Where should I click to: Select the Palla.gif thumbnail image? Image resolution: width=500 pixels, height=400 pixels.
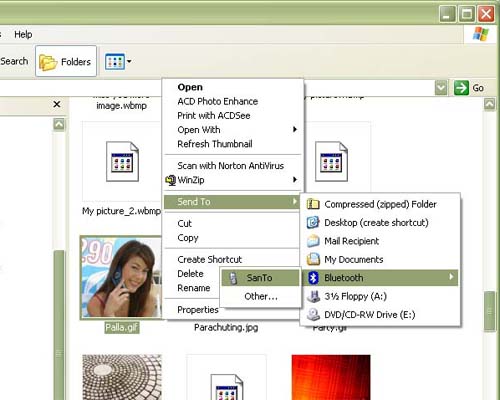(x=121, y=277)
